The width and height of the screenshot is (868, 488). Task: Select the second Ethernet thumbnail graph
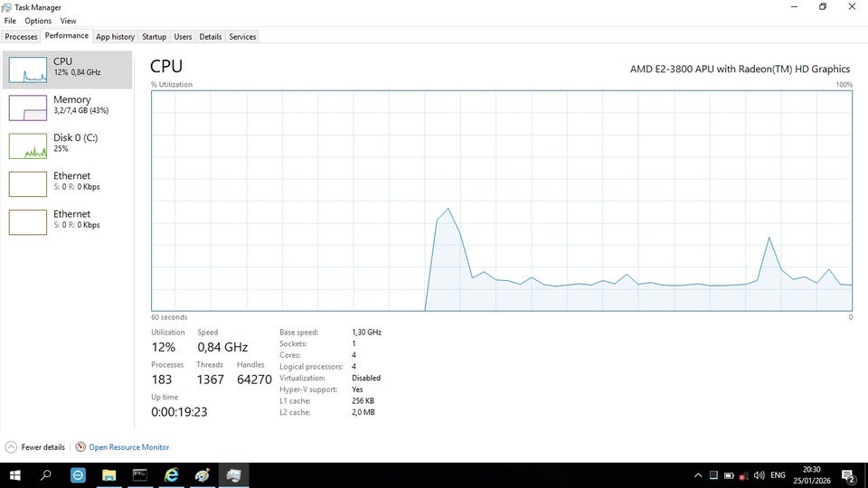(28, 222)
